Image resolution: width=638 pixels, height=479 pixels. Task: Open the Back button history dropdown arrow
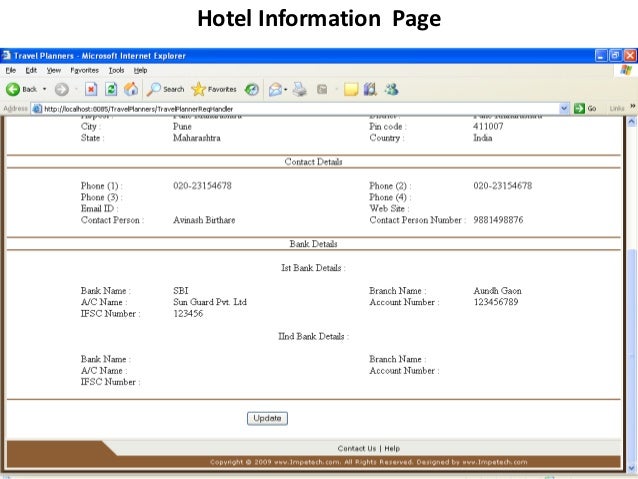(45, 89)
